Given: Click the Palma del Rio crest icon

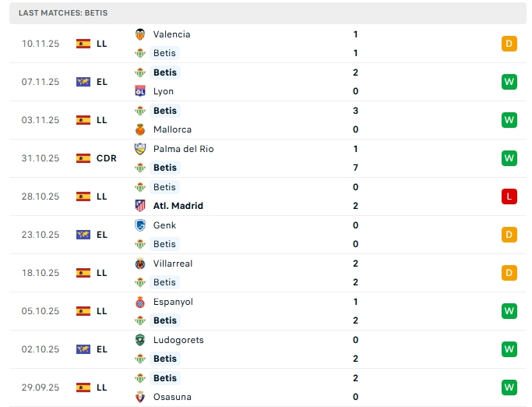Looking at the screenshot, I should pyautogui.click(x=140, y=149).
